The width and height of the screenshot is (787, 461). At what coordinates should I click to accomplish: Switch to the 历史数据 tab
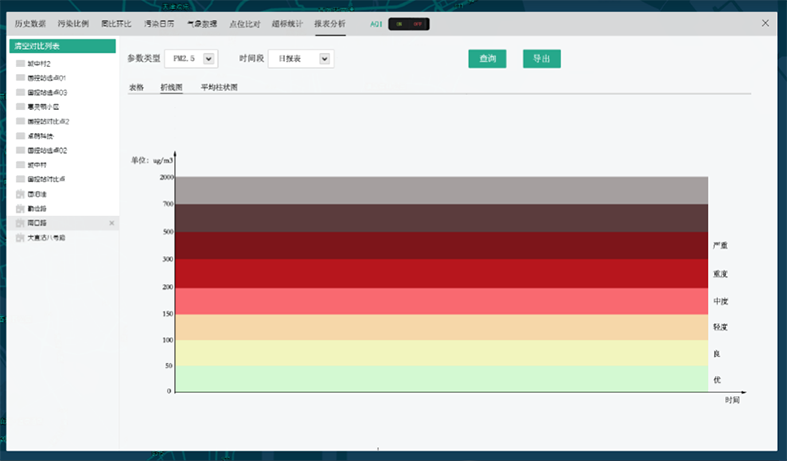click(x=30, y=23)
